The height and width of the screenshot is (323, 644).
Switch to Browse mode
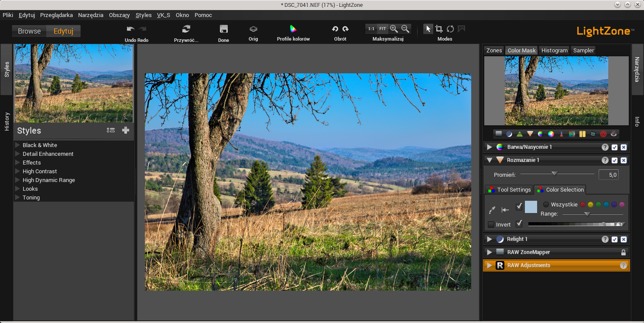pos(29,31)
